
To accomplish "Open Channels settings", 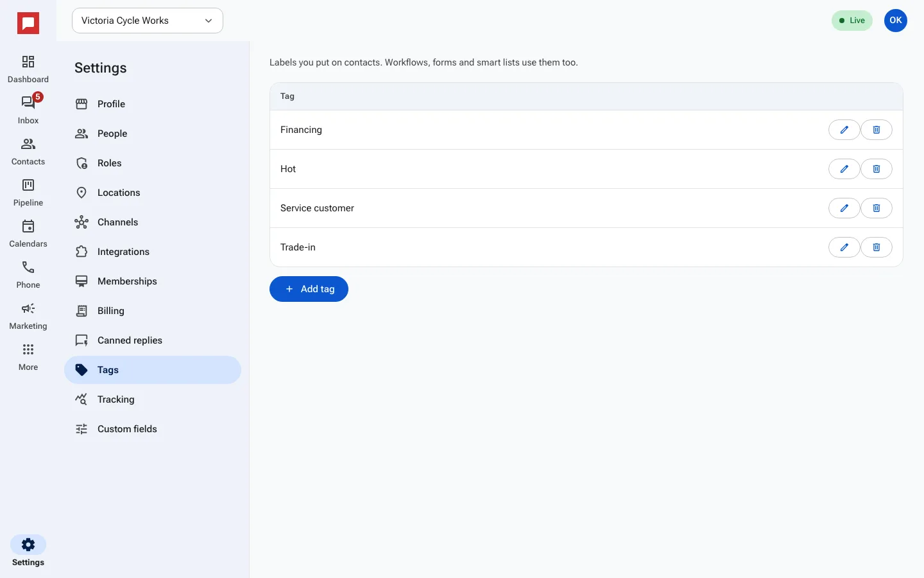I will pos(153,222).
